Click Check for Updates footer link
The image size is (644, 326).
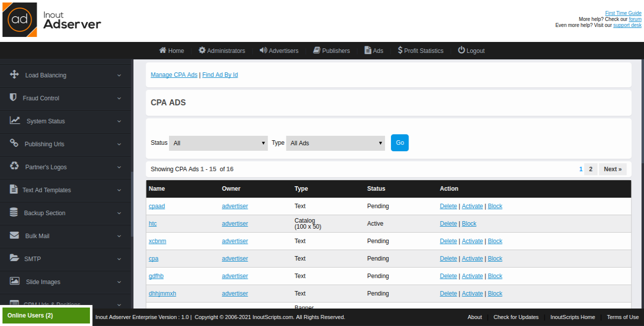point(516,317)
